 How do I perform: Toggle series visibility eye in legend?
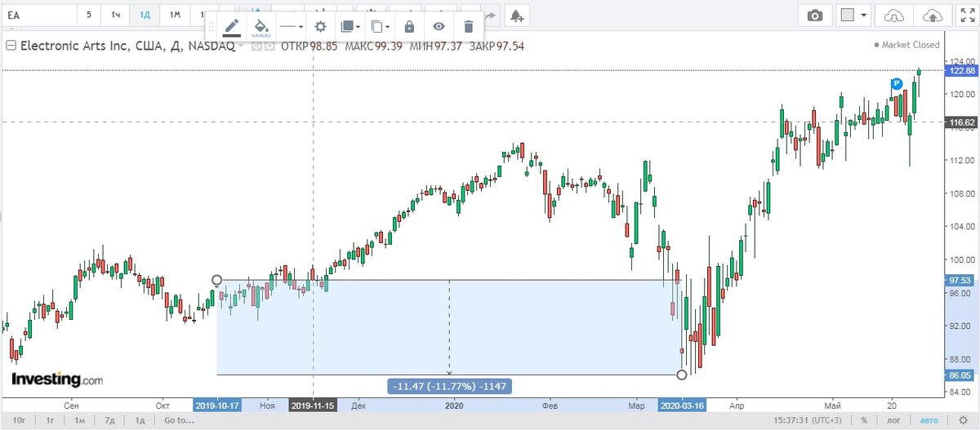256,46
